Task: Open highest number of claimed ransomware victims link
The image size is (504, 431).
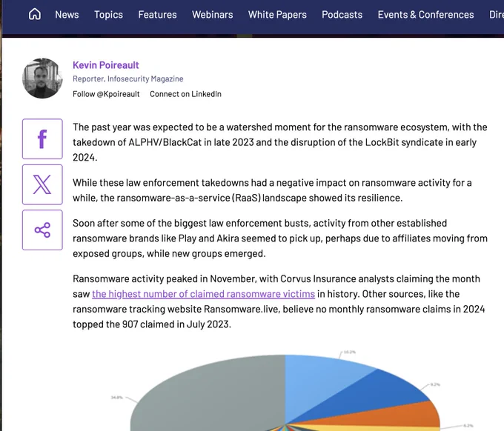Action: [203, 294]
